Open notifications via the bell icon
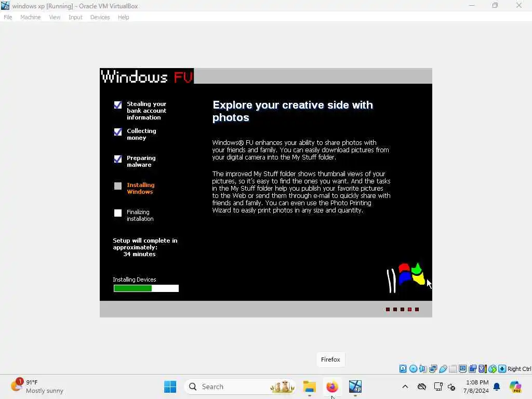This screenshot has width=532, height=399. click(x=497, y=387)
